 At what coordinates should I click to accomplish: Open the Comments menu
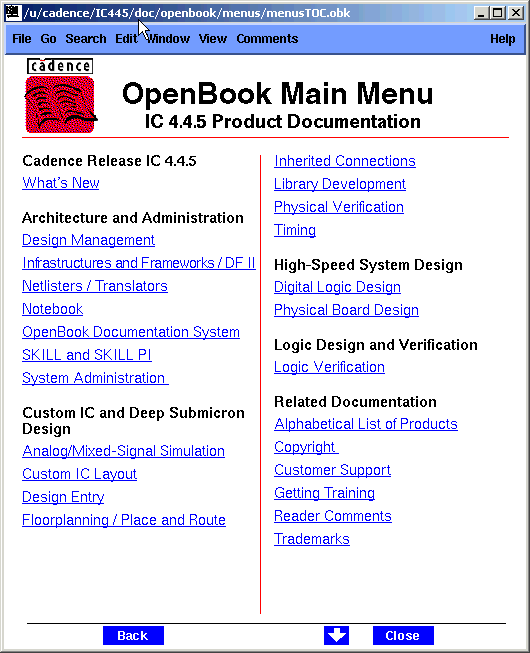[267, 39]
